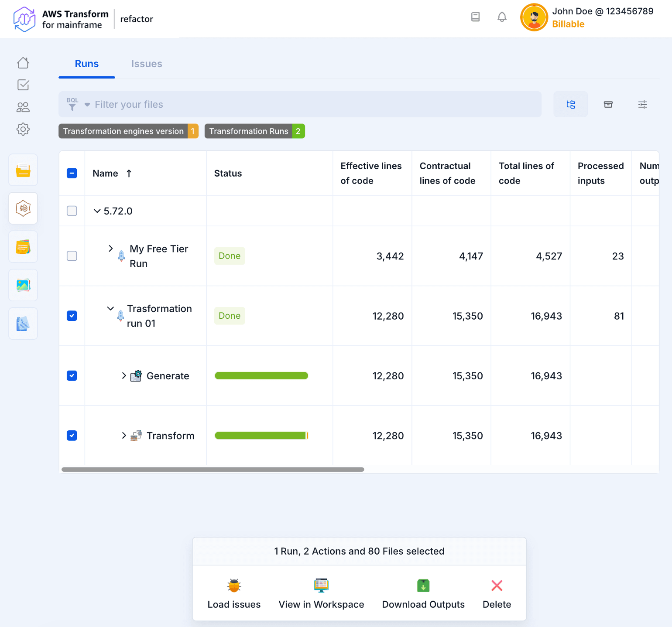Click the notifications bell icon
This screenshot has width=672, height=627.
coord(502,17)
